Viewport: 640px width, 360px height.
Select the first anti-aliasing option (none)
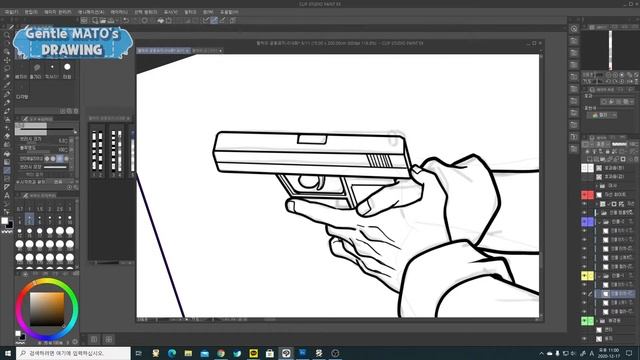tap(47, 158)
